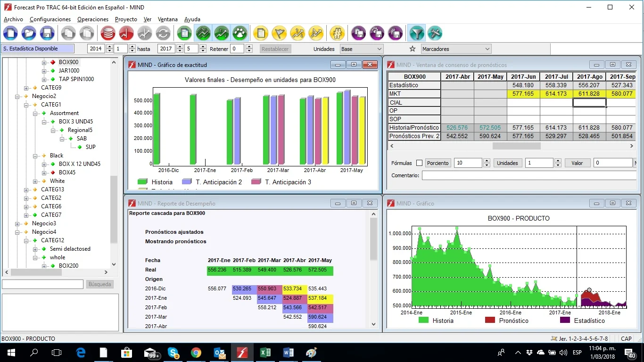Image resolution: width=644 pixels, height=362 pixels.
Task: Open Microsoft Edge from the taskbar
Action: [81, 352]
